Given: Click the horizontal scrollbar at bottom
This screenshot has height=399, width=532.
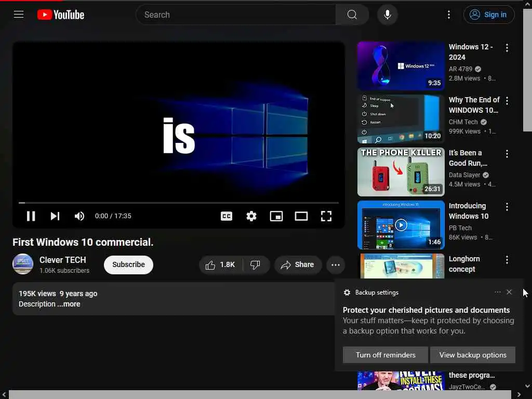Looking at the screenshot, I should click(260, 395).
